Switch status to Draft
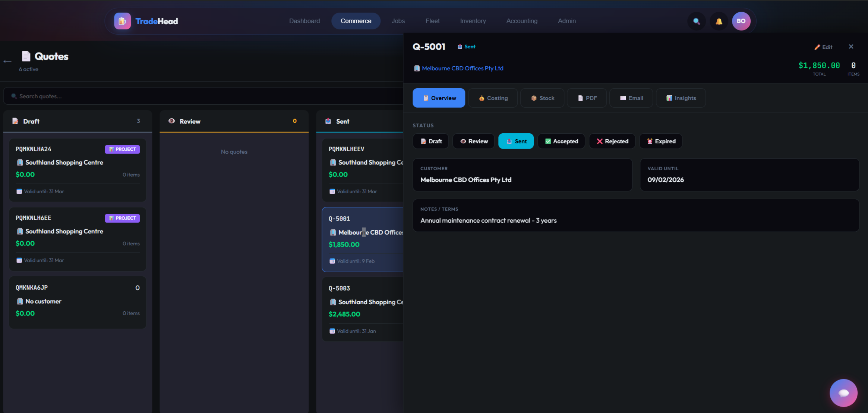The height and width of the screenshot is (413, 868). (431, 141)
